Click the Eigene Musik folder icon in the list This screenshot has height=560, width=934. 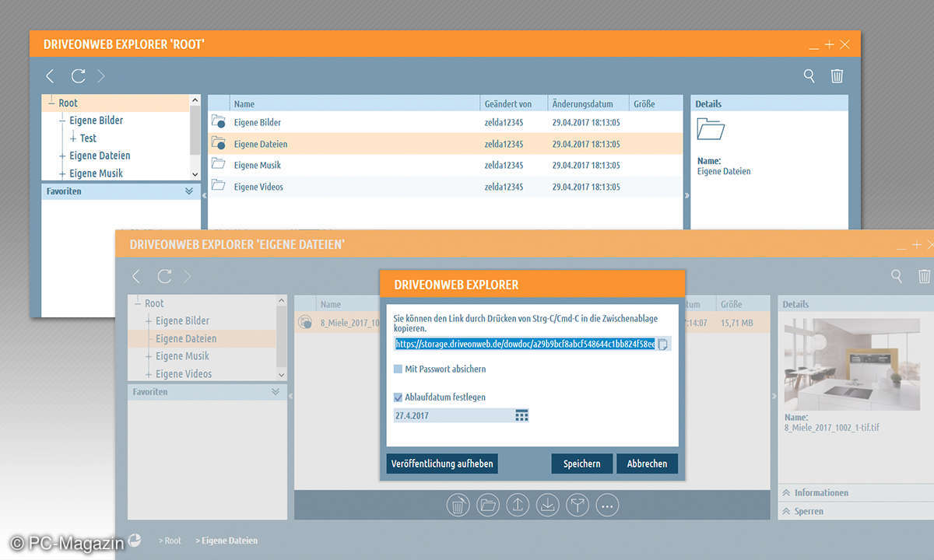click(218, 164)
